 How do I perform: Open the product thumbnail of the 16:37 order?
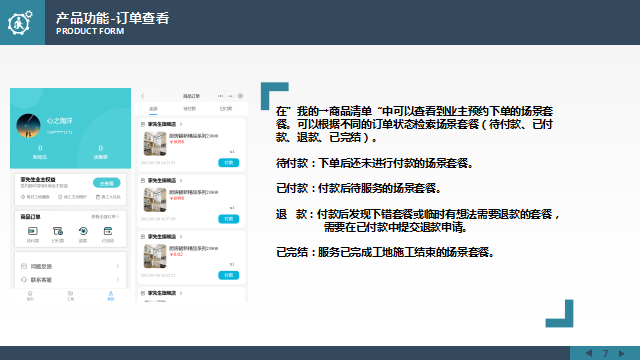coord(155,200)
